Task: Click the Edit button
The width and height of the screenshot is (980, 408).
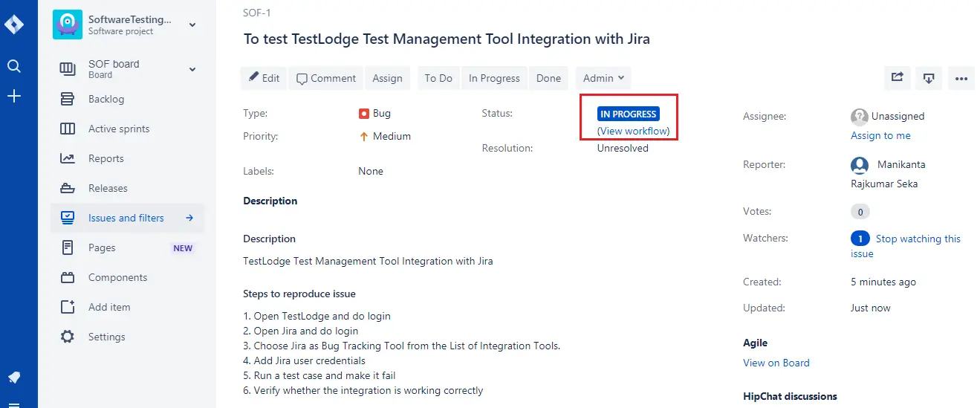Action: pos(264,78)
